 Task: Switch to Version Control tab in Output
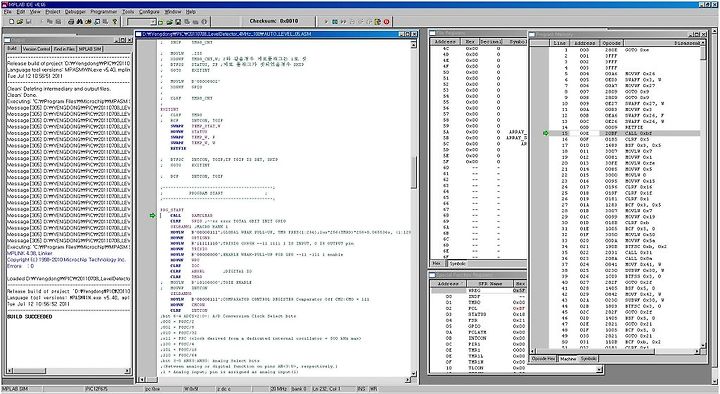click(36, 49)
